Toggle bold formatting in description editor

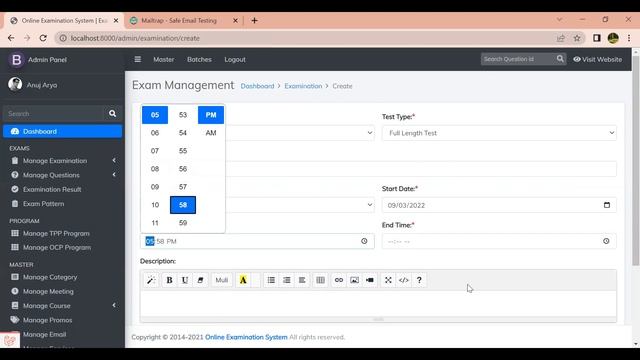pos(169,280)
